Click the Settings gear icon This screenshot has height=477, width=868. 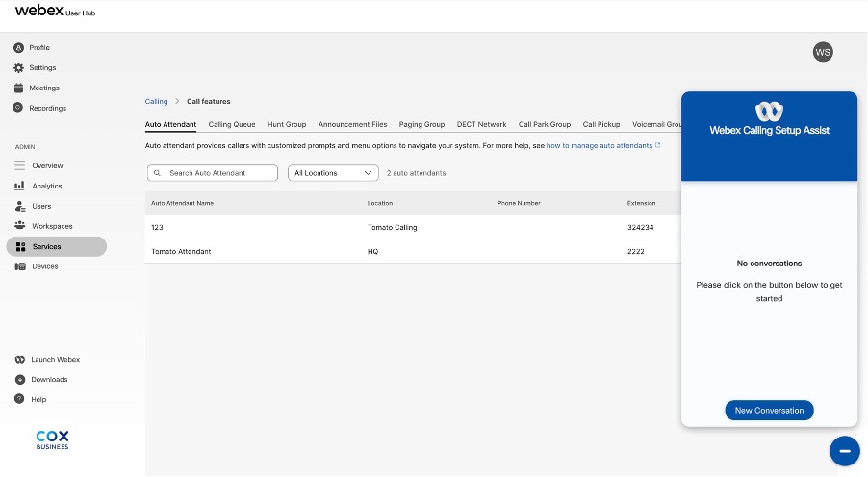pos(19,67)
